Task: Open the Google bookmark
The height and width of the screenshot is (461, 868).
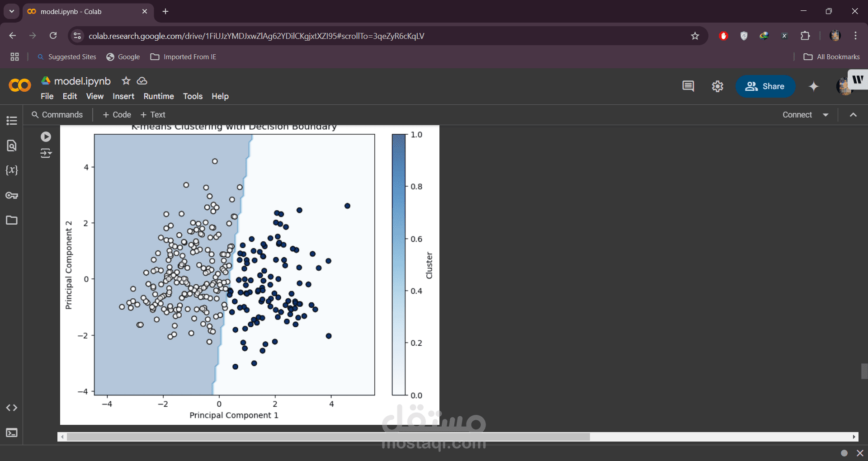Action: (123, 57)
